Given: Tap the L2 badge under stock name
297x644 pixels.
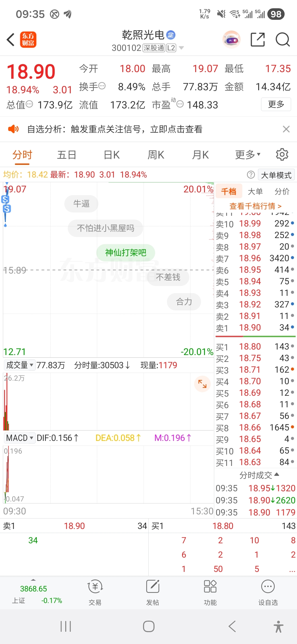Looking at the screenshot, I should point(171,48).
